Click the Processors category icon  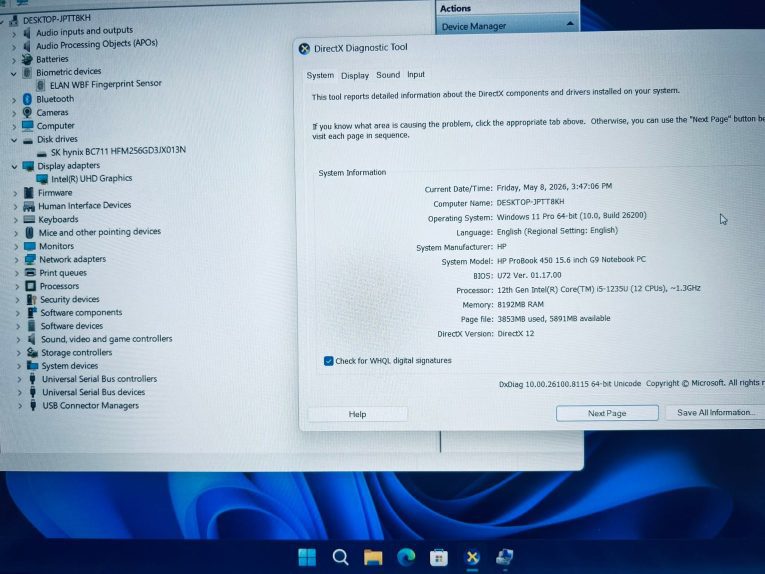(x=31, y=286)
